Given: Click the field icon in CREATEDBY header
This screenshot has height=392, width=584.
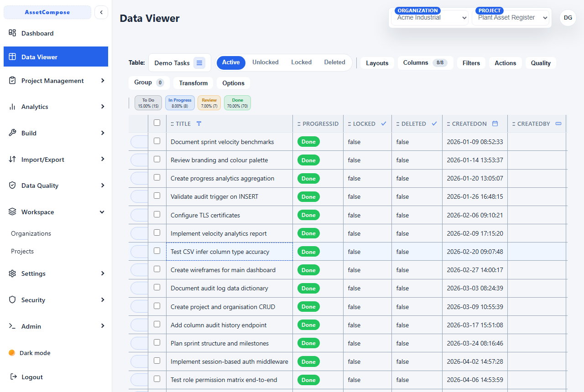Looking at the screenshot, I should 558,124.
